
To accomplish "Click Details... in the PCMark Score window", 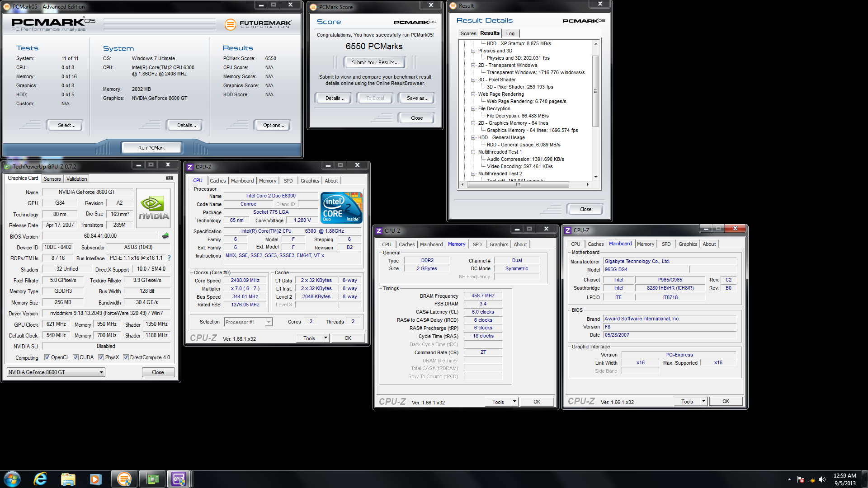I will click(x=335, y=98).
